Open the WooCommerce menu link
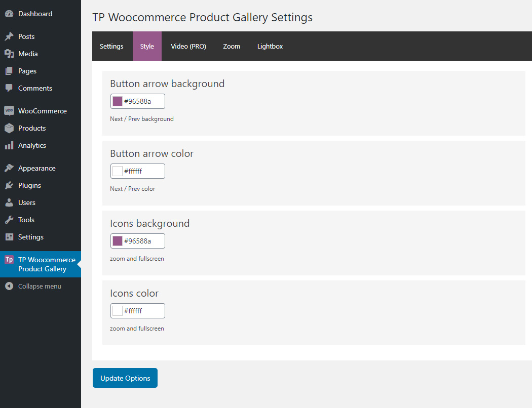The image size is (532, 408). [x=43, y=111]
